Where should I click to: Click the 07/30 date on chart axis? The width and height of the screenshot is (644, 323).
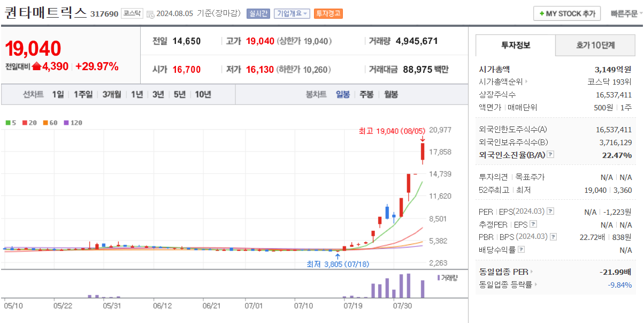[402, 306]
